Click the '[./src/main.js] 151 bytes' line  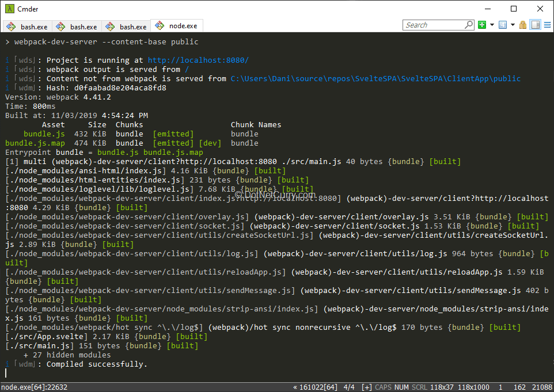tap(102, 346)
